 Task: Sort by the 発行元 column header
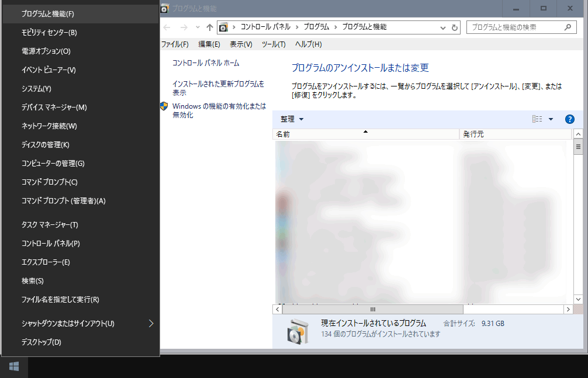pyautogui.click(x=473, y=134)
